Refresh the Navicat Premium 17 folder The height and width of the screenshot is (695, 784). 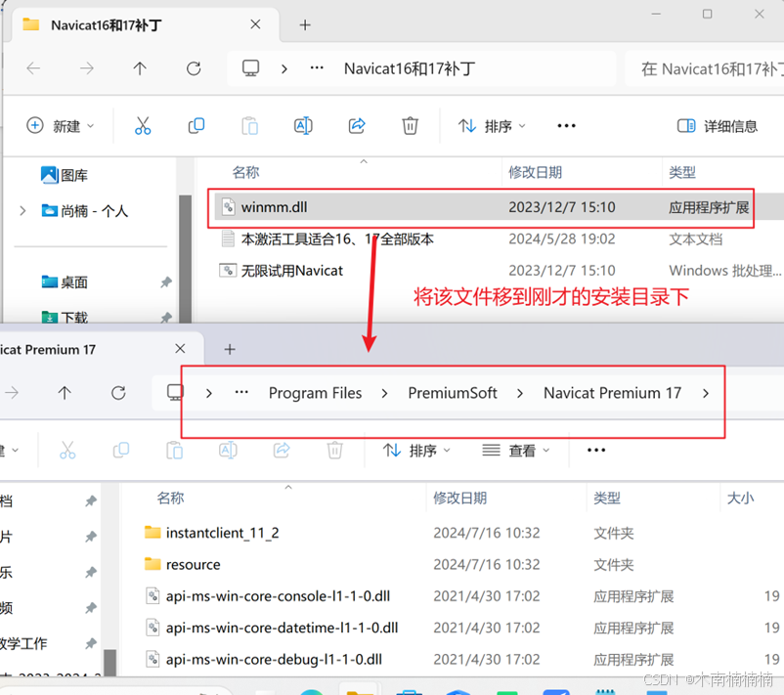click(118, 393)
